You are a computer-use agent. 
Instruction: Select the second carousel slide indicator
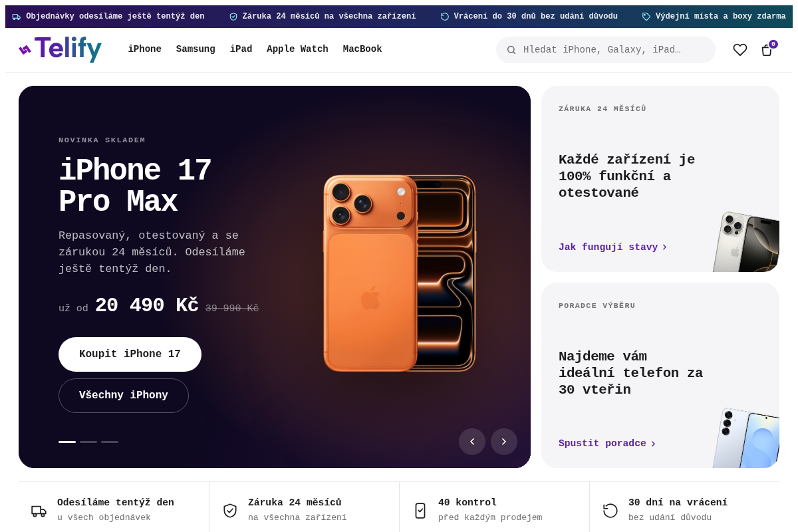click(x=88, y=442)
